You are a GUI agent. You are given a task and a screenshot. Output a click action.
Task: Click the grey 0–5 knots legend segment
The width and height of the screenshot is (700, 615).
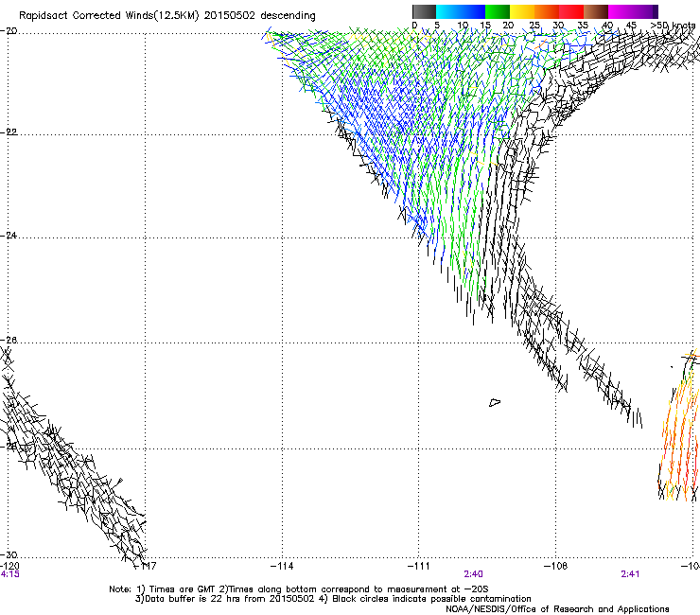click(424, 11)
